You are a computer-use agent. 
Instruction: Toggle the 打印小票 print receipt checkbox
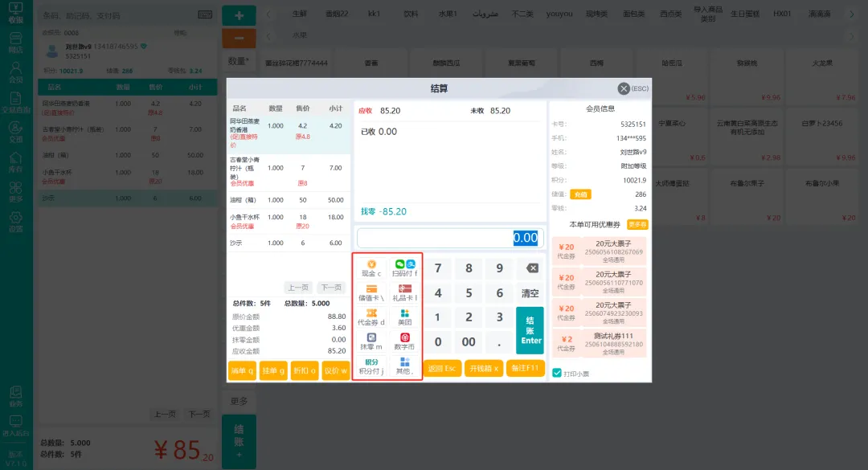[x=557, y=373]
